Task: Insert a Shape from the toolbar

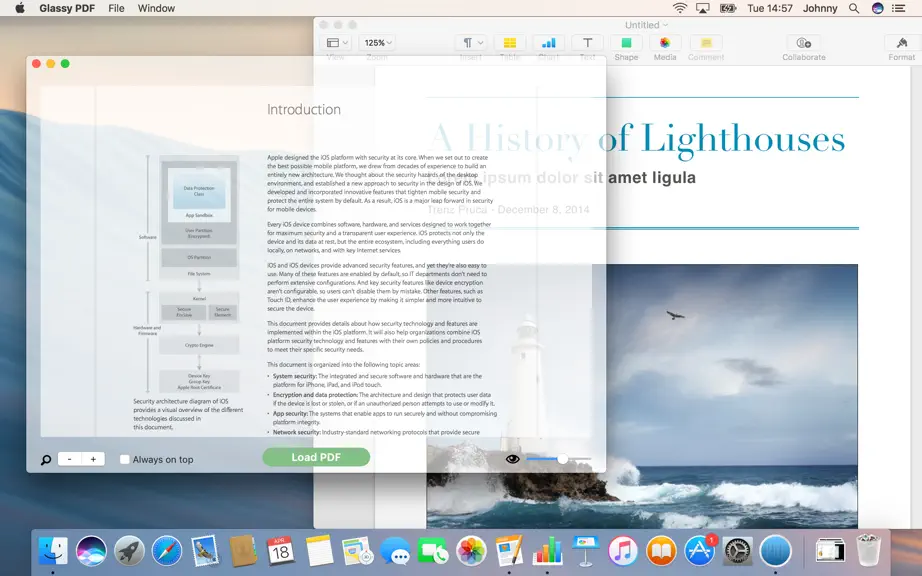Action: (626, 42)
